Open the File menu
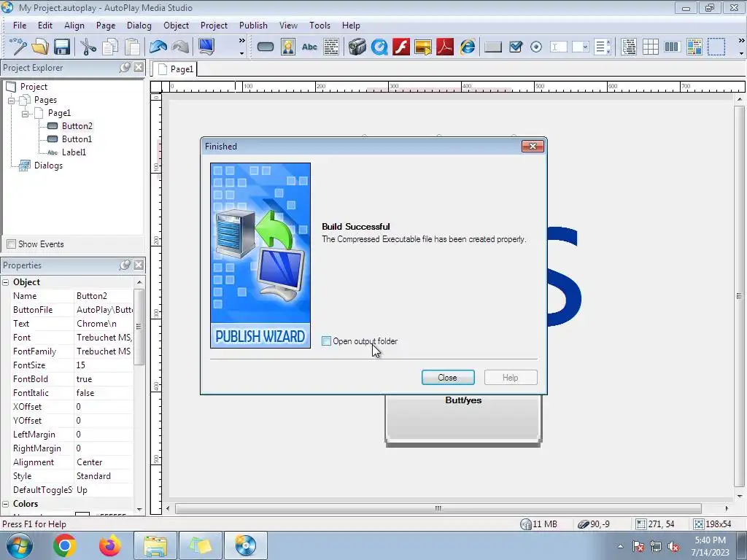The height and width of the screenshot is (560, 747). [x=20, y=26]
